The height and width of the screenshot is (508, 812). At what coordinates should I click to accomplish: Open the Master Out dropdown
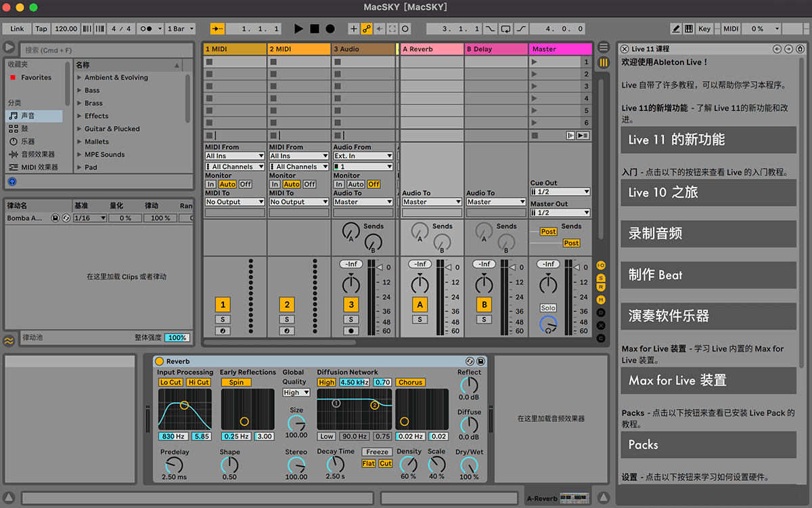point(560,213)
